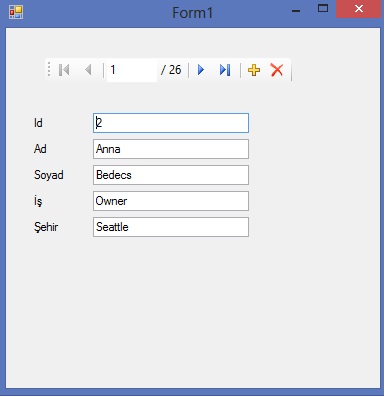384x396 pixels.
Task: Add a new record with the plus icon
Action: click(254, 70)
